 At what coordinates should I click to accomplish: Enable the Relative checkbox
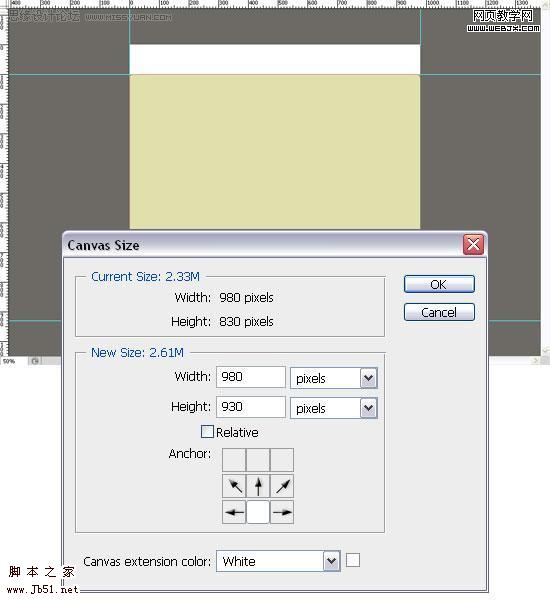207,432
